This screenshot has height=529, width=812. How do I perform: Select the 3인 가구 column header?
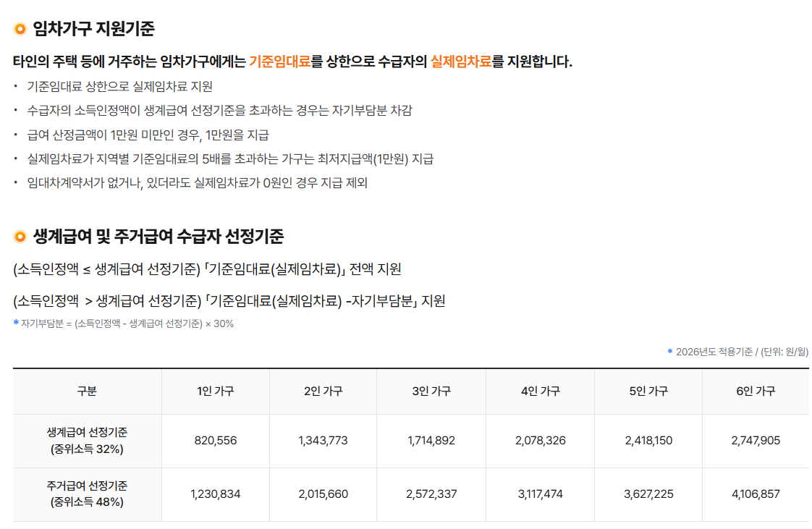click(431, 392)
